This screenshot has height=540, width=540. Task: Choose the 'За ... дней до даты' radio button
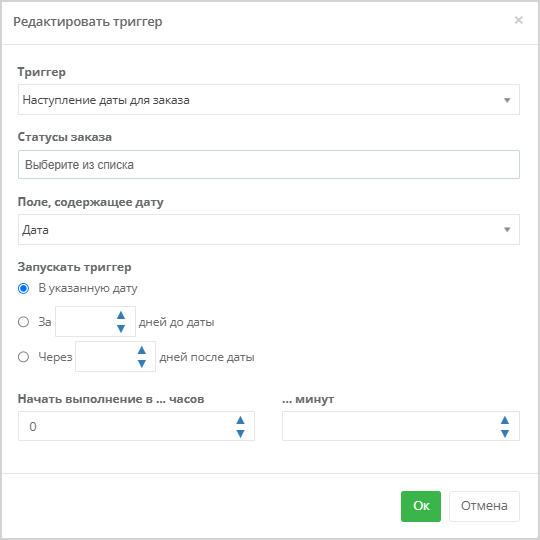[23, 322]
